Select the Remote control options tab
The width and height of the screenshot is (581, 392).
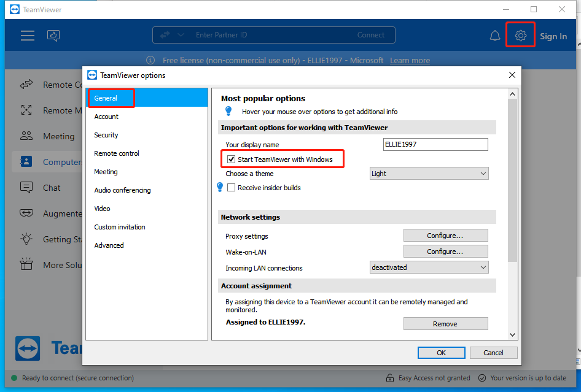[147, 153]
